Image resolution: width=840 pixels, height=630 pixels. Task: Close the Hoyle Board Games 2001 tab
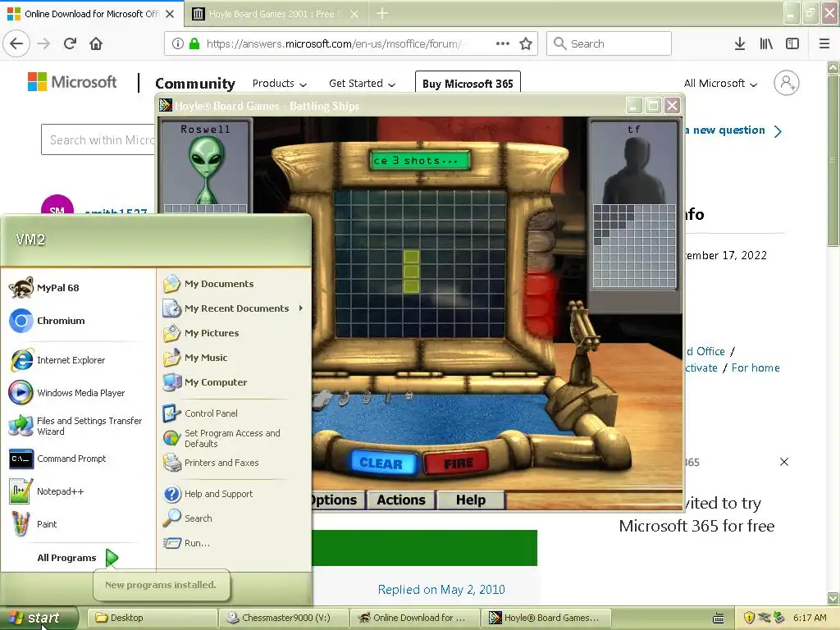[354, 14]
